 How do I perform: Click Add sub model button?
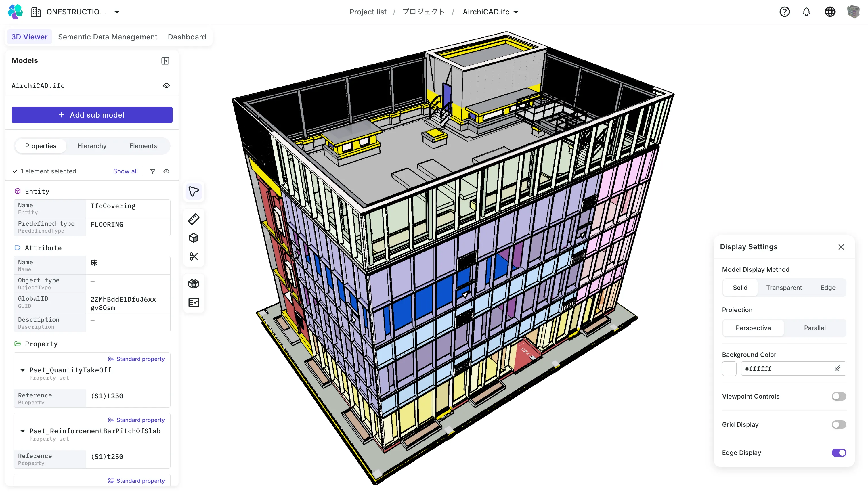(x=92, y=115)
